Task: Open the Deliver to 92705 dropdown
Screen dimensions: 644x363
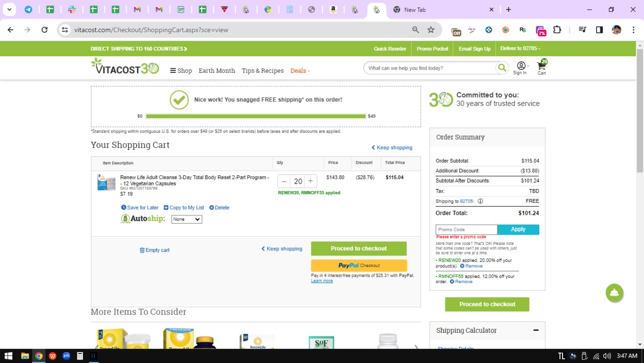Action: tap(520, 49)
